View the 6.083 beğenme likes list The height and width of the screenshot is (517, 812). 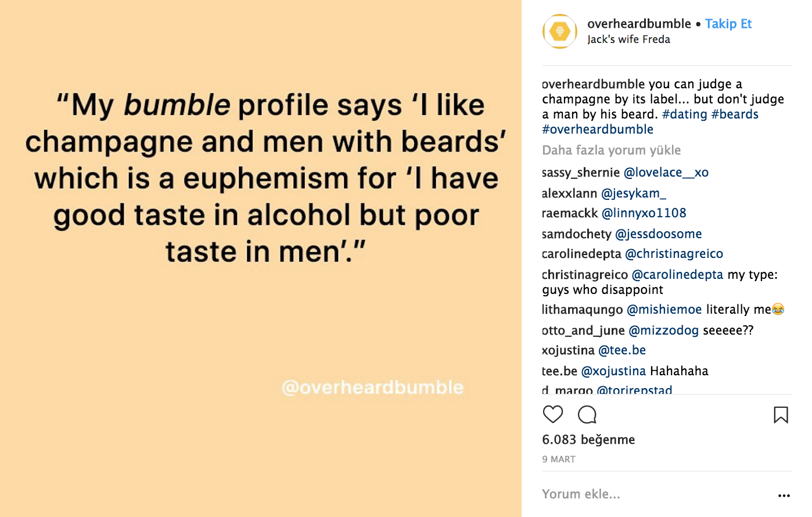tap(588, 440)
